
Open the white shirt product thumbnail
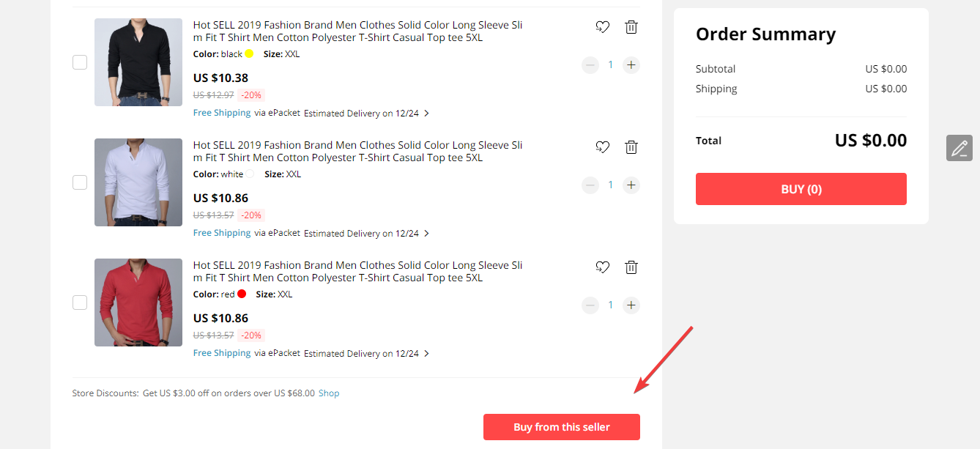pos(138,182)
